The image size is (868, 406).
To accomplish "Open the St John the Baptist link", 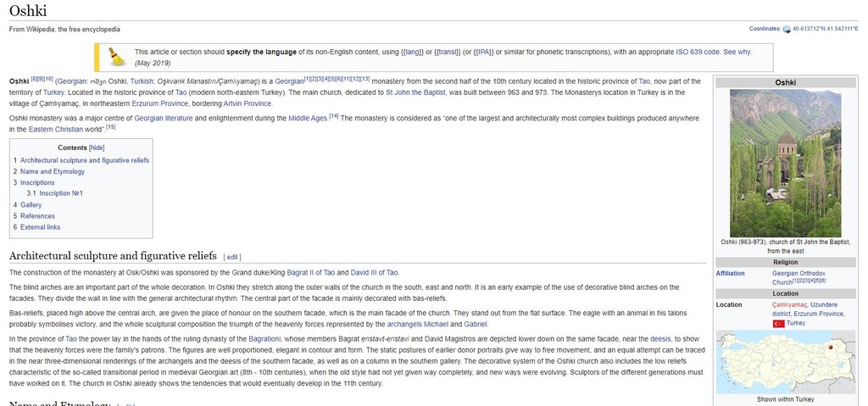I will (x=415, y=92).
